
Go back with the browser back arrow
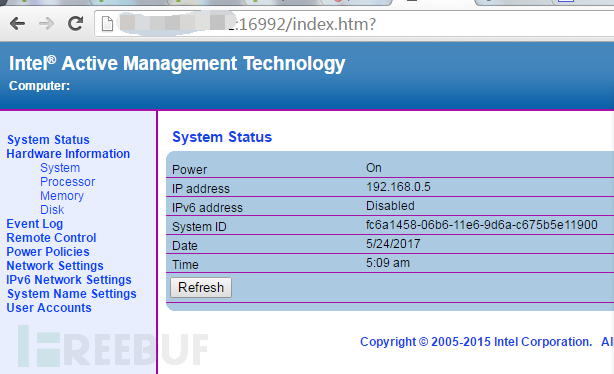tap(18, 24)
